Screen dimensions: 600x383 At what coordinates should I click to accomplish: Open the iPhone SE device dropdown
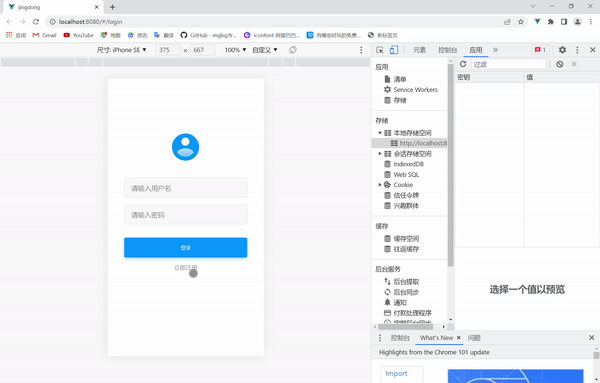coord(121,50)
